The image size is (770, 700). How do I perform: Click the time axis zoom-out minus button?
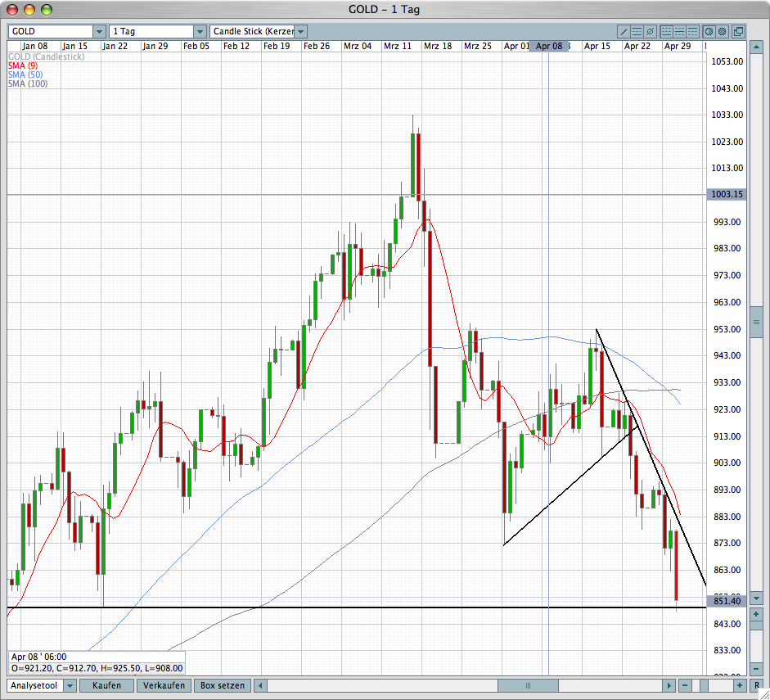coord(685,685)
